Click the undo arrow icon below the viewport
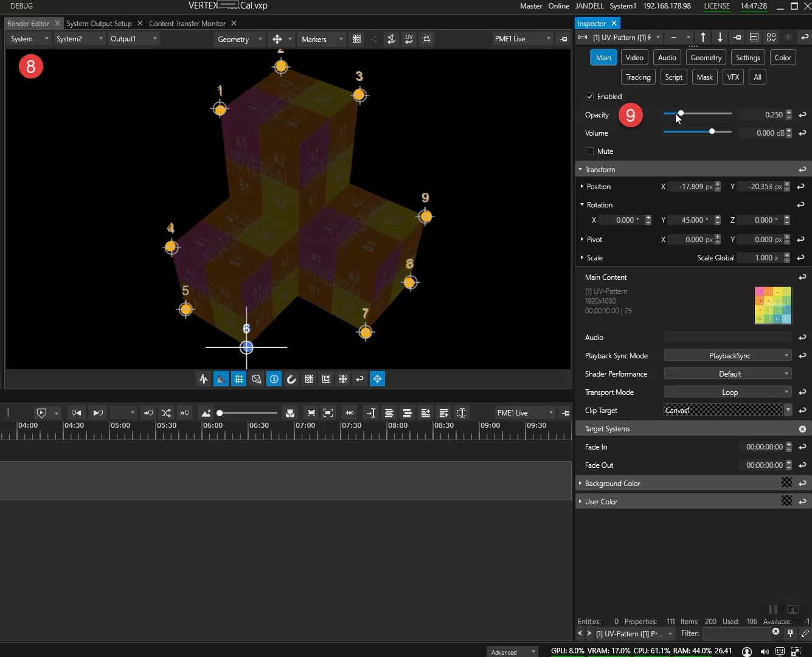Image resolution: width=812 pixels, height=657 pixels. pyautogui.click(x=359, y=378)
